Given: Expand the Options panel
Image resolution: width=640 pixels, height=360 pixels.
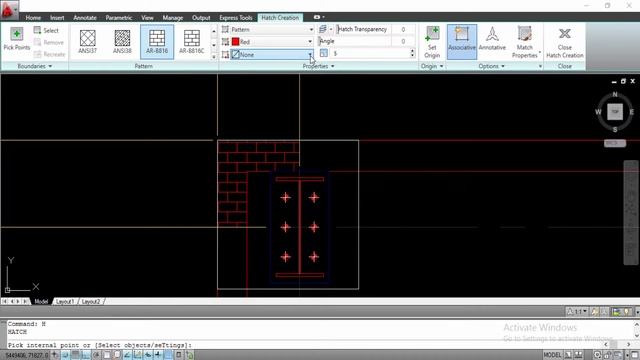Looking at the screenshot, I should coord(491,66).
